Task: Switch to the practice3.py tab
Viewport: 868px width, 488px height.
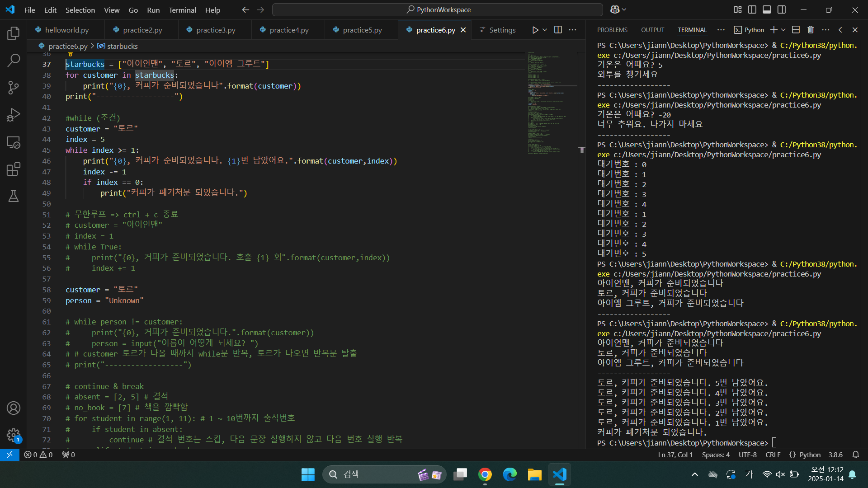Action: coord(216,30)
